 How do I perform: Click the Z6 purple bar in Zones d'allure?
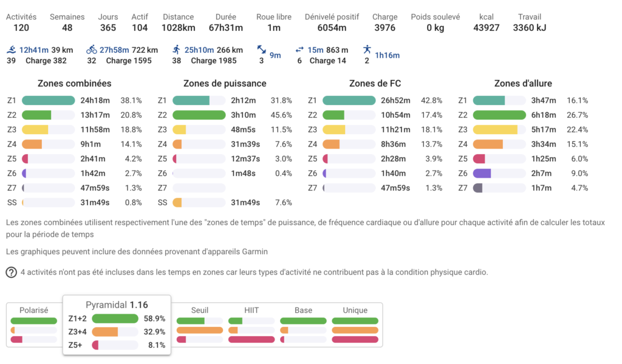click(x=482, y=174)
